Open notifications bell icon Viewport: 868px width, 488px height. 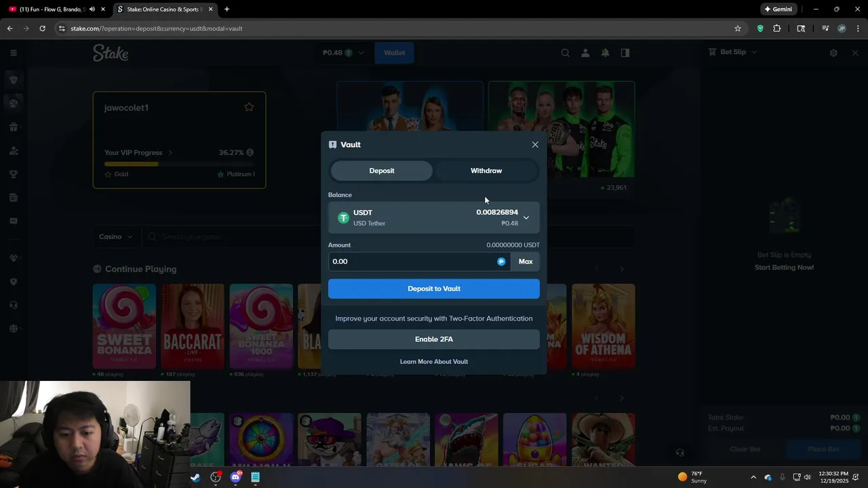[x=605, y=53]
